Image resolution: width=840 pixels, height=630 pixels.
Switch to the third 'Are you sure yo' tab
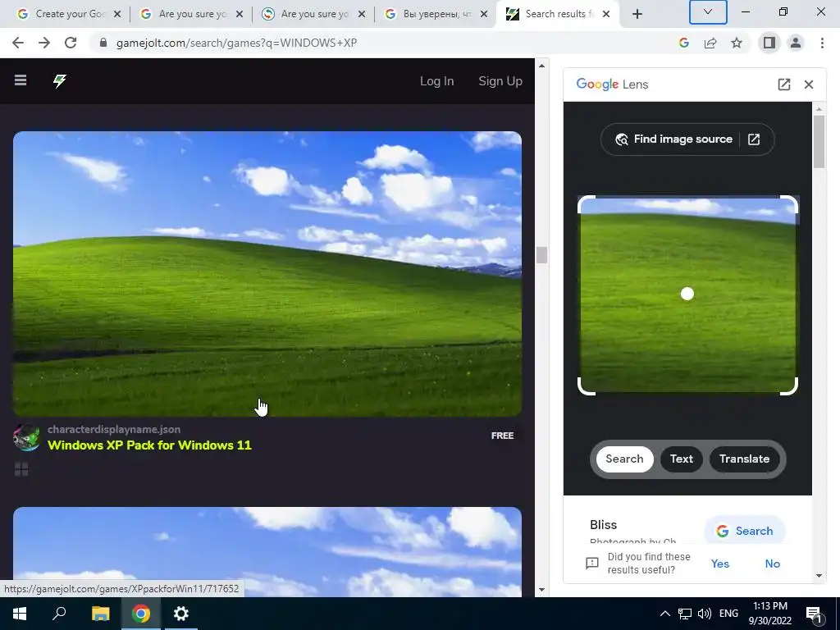pos(313,14)
